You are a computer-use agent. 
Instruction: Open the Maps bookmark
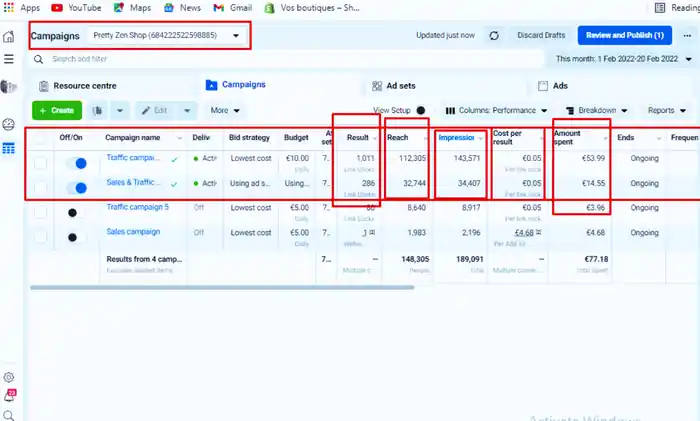[132, 8]
